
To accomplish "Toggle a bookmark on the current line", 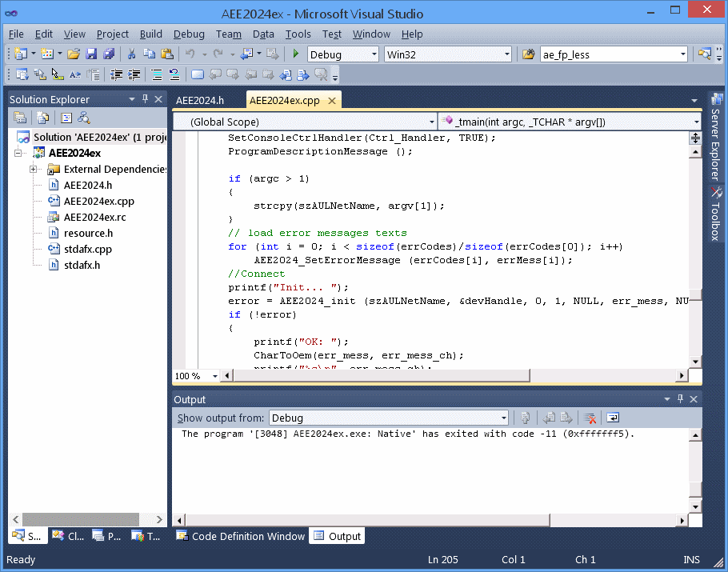I will [x=198, y=74].
